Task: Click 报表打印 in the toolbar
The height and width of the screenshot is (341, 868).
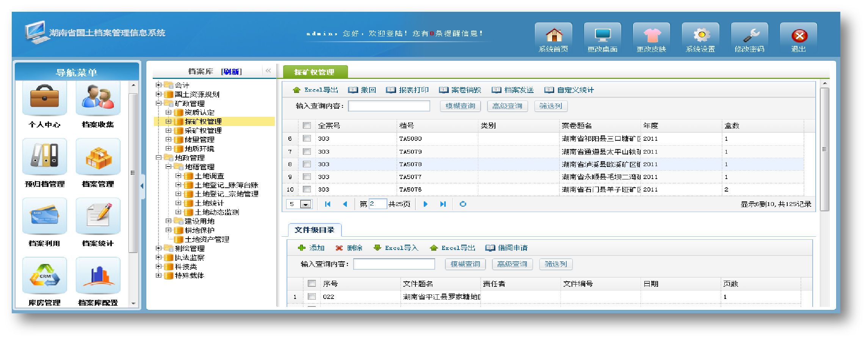Action: (407, 90)
